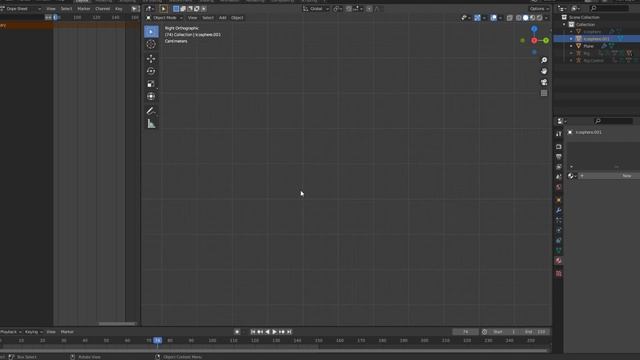640x360 pixels.
Task: Open the Texture properties checker tab
Action: click(559, 273)
